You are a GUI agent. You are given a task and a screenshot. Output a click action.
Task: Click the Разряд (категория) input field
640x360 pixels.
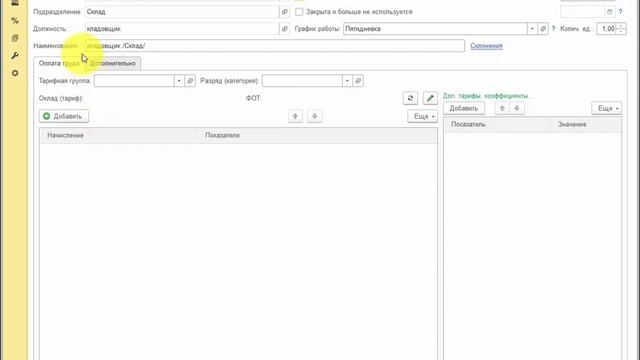coord(302,81)
